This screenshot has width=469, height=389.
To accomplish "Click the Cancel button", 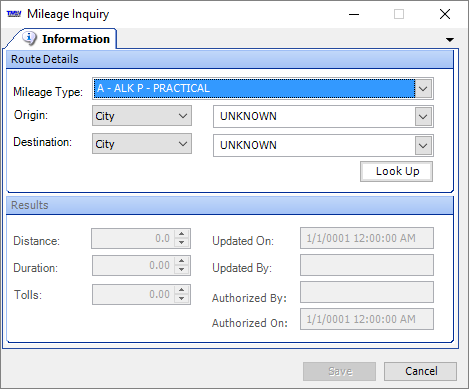I will pyautogui.click(x=420, y=371).
